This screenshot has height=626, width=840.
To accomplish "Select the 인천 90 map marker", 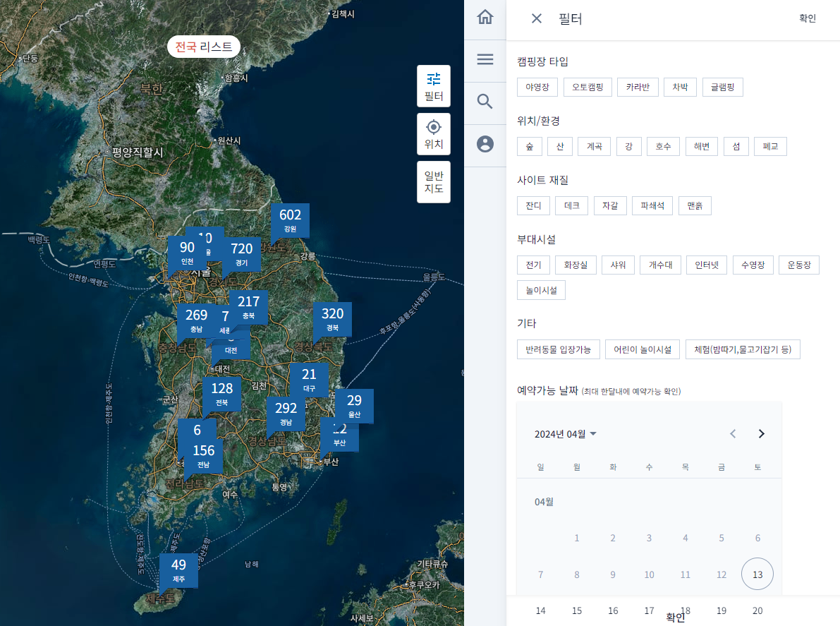I will click(x=187, y=253).
